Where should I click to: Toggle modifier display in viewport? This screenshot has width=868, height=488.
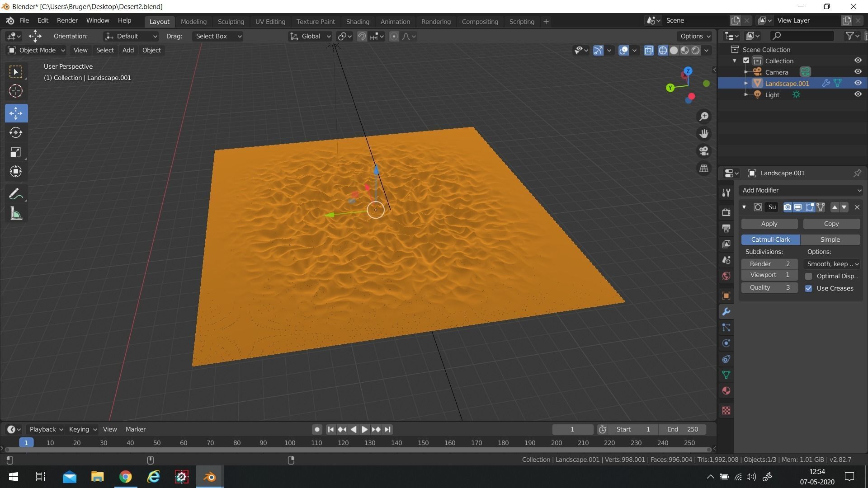pos(798,207)
